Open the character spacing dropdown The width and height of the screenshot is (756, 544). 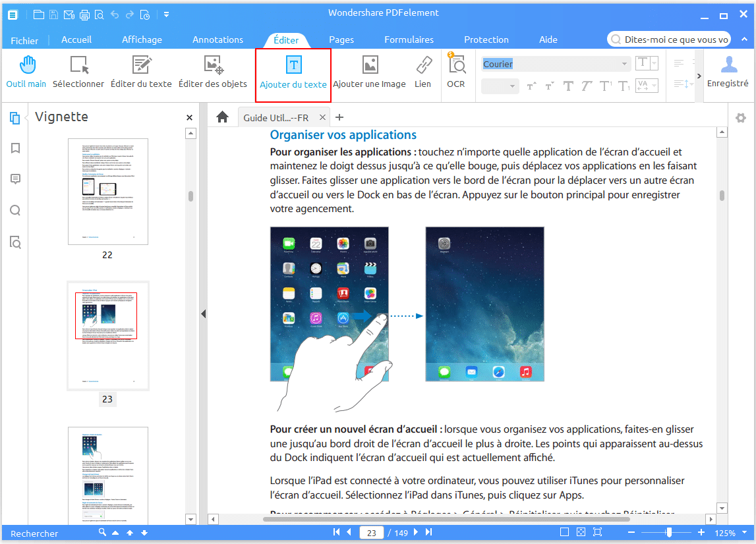click(654, 86)
